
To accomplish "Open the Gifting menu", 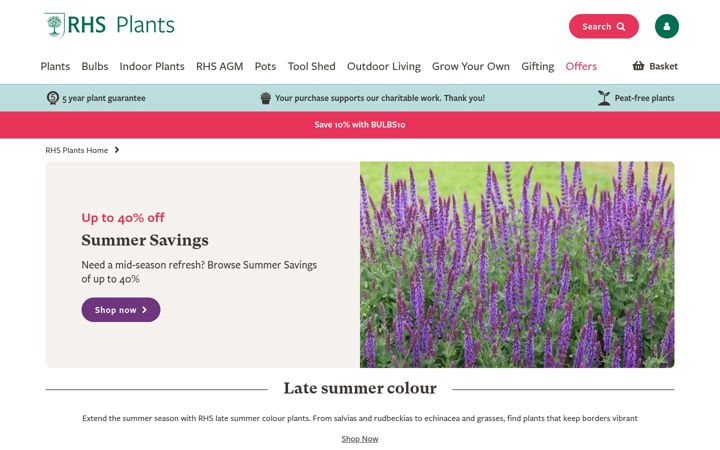I will (x=538, y=66).
